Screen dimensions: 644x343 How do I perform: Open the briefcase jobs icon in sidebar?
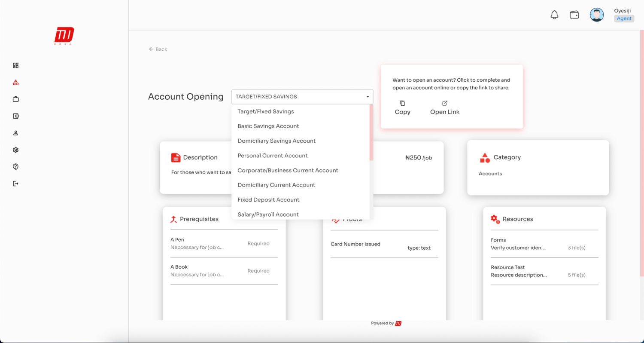[x=16, y=99]
